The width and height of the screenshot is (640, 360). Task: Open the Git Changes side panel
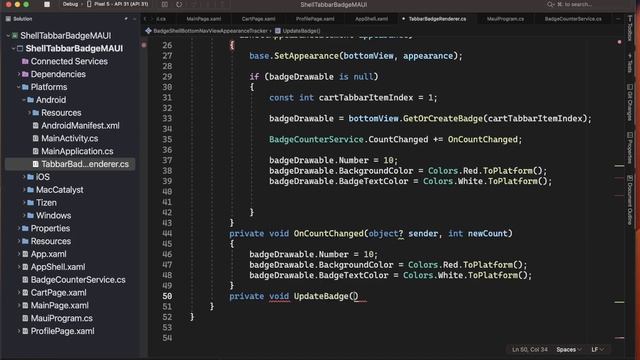click(630, 102)
